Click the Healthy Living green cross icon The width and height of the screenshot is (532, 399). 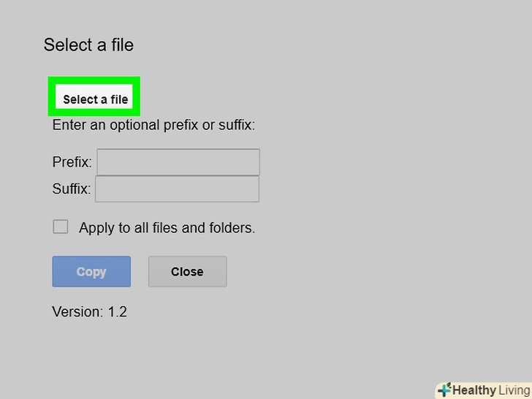pos(444,389)
